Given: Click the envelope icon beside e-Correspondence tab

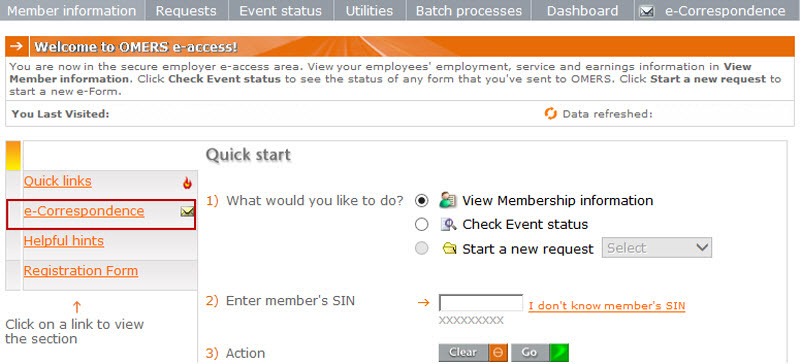Looking at the screenshot, I should click(x=646, y=11).
